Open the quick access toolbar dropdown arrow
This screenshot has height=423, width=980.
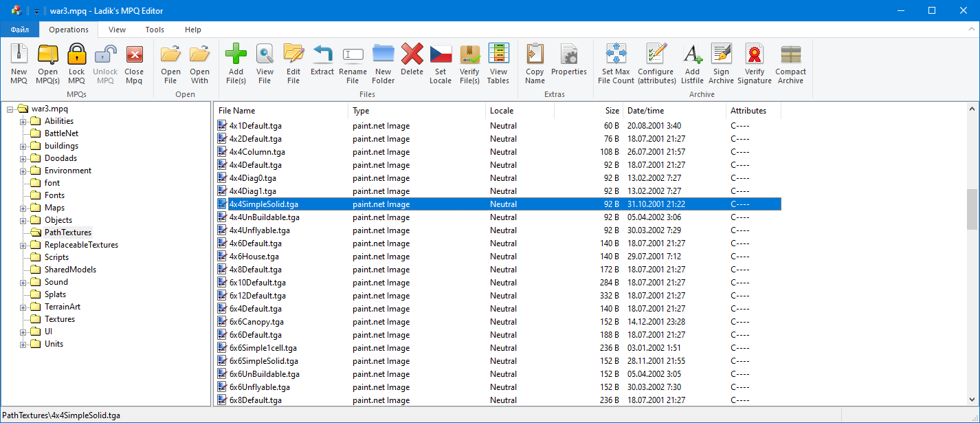point(36,11)
